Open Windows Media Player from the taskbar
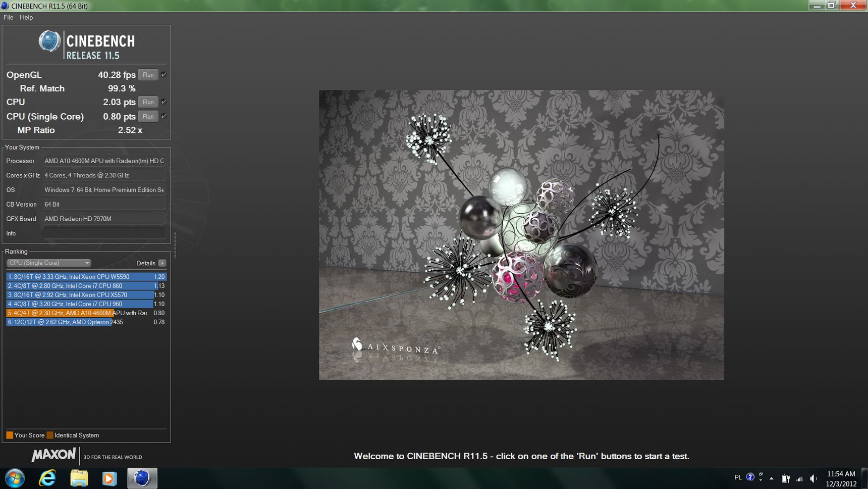The image size is (868, 489). (x=110, y=478)
